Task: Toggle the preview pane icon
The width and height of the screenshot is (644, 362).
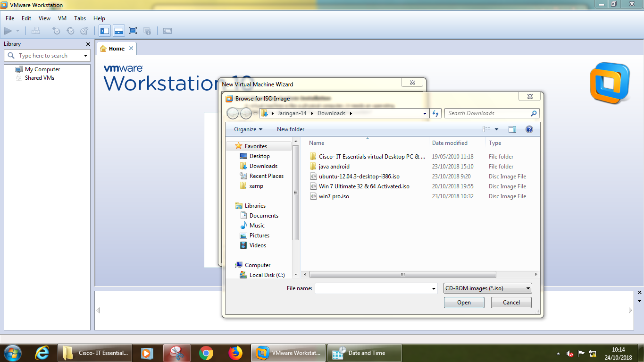Action: point(512,129)
